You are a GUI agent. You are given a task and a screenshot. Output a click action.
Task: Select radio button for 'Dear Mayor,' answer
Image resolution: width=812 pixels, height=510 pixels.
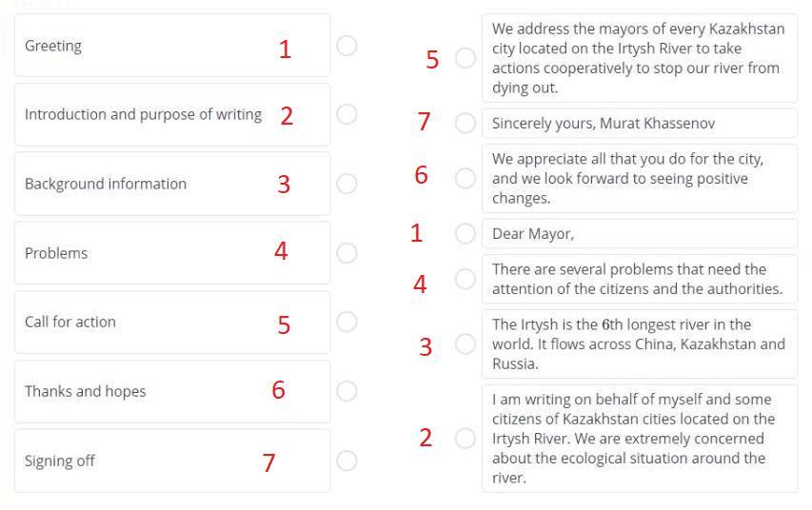click(x=465, y=233)
